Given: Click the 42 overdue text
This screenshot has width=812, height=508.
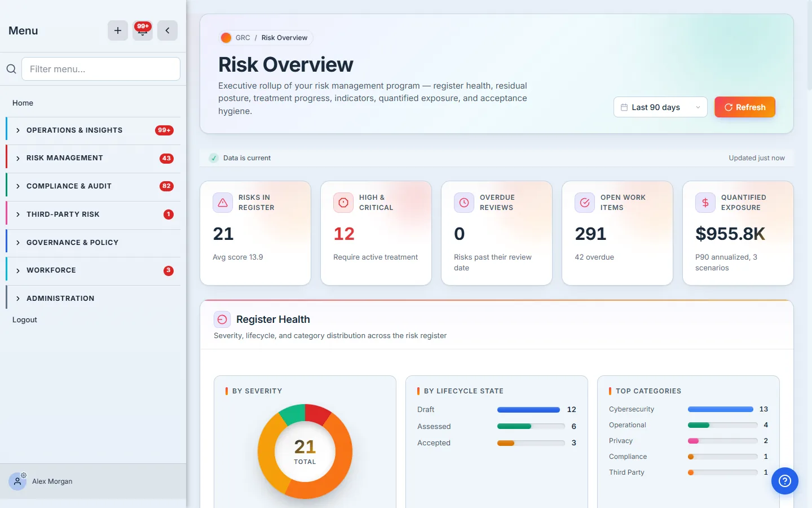Looking at the screenshot, I should tap(594, 257).
